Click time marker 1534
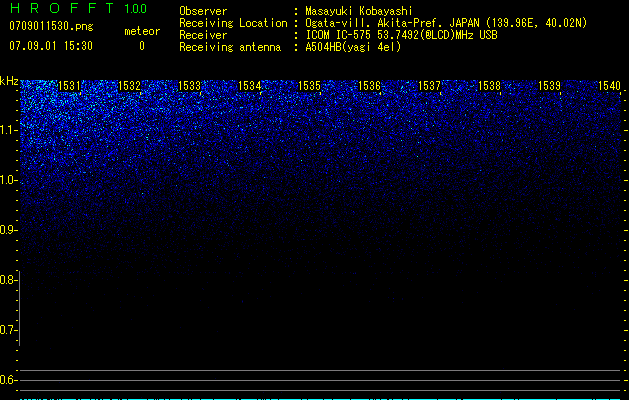 coord(250,86)
